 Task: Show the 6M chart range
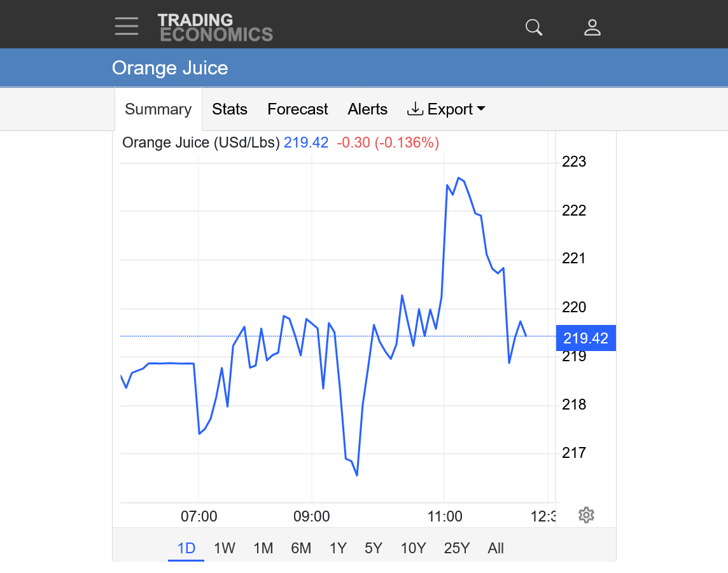tap(301, 548)
